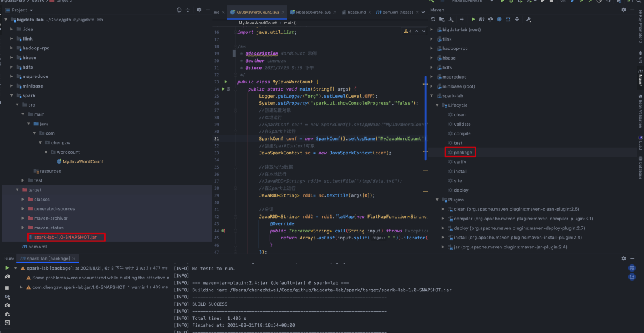Go to next highlighted warning arrow
This screenshot has width=644, height=333.
424,31
